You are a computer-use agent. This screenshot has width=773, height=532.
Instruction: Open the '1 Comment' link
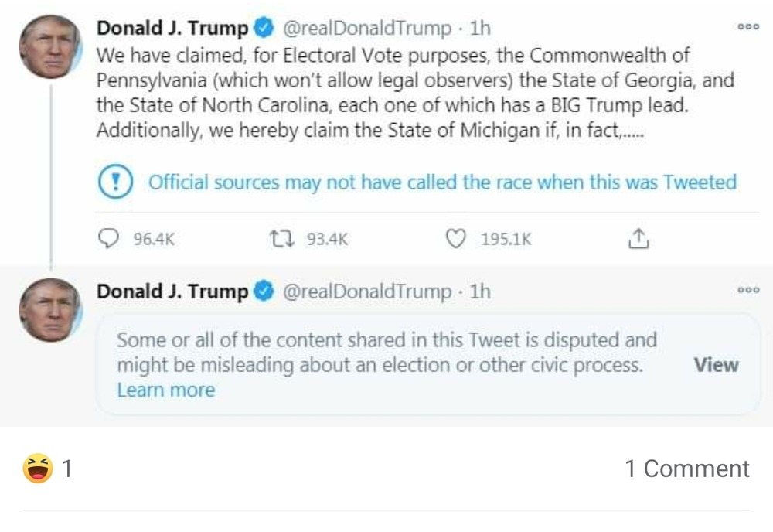(686, 469)
